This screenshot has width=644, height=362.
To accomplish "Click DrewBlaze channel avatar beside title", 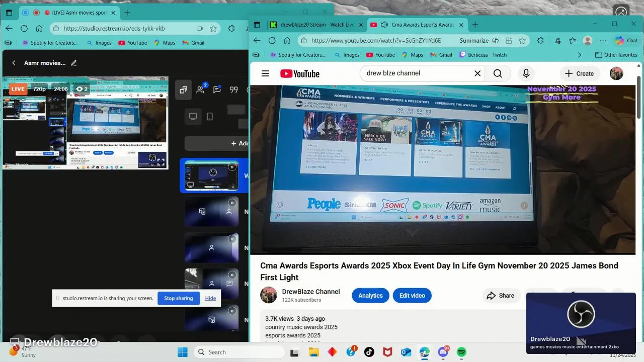I will point(269,295).
